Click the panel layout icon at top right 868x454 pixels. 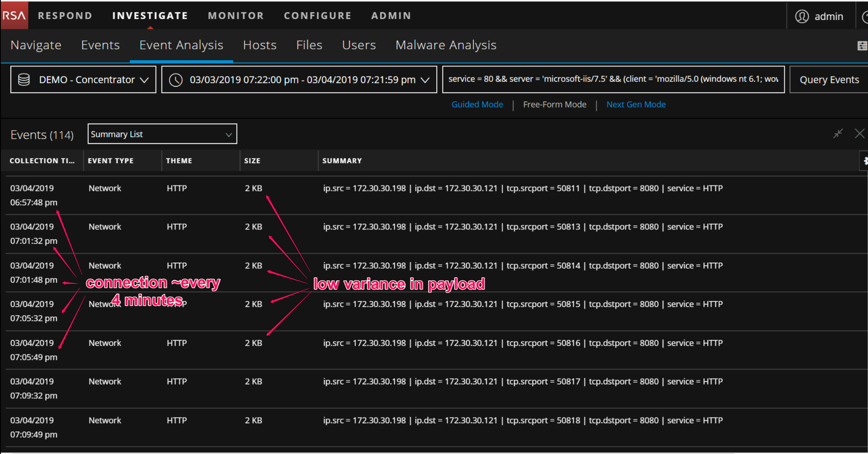pos(862,45)
